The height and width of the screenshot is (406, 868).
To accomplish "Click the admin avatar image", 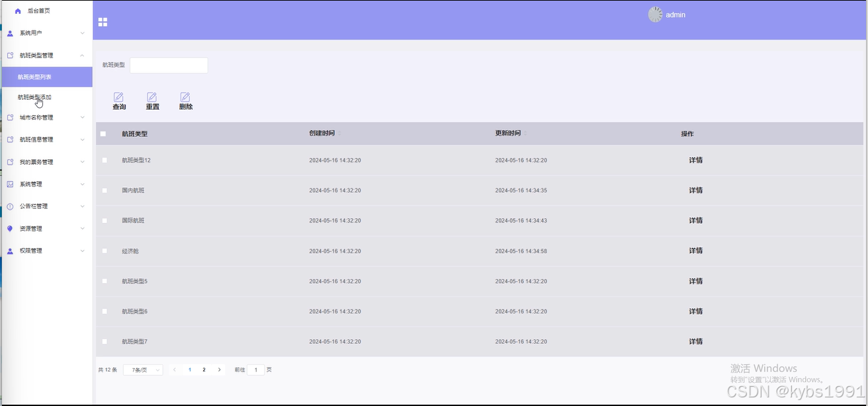I will (655, 15).
